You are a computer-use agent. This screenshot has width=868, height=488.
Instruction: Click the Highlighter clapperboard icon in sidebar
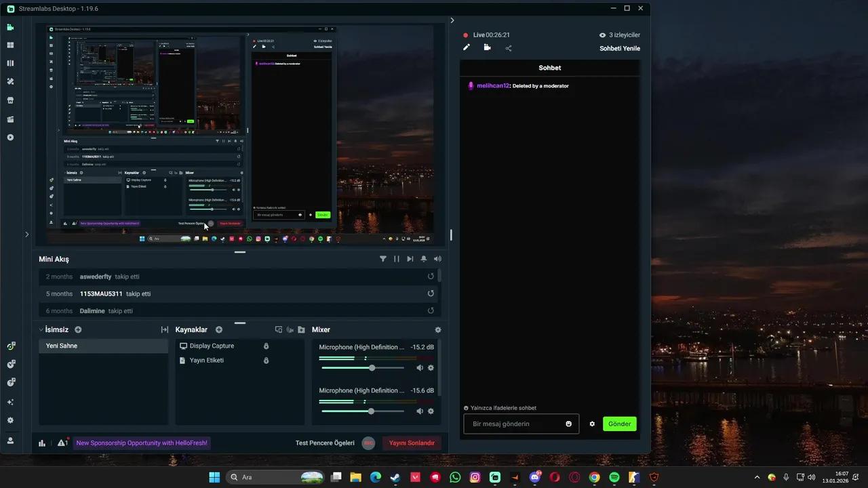[x=10, y=119]
